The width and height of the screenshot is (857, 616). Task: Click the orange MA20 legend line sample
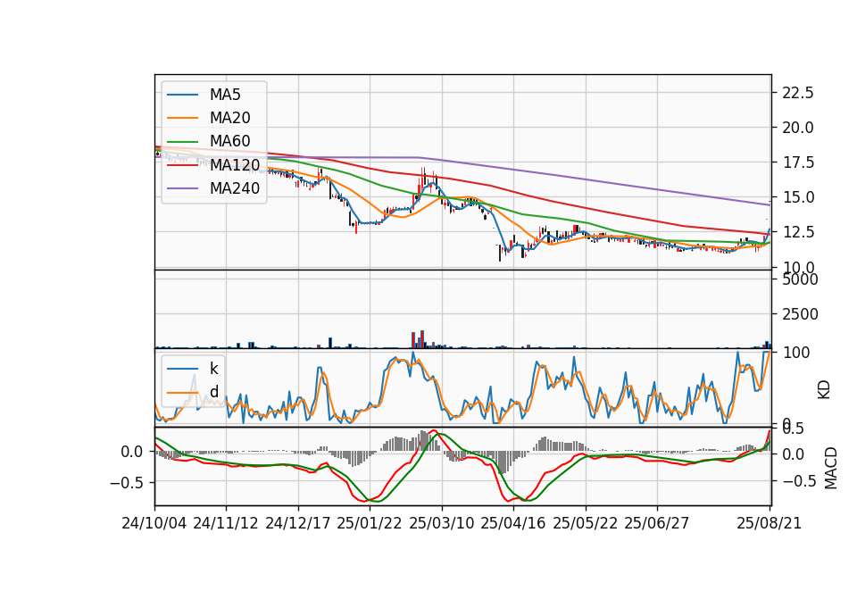[x=182, y=118]
